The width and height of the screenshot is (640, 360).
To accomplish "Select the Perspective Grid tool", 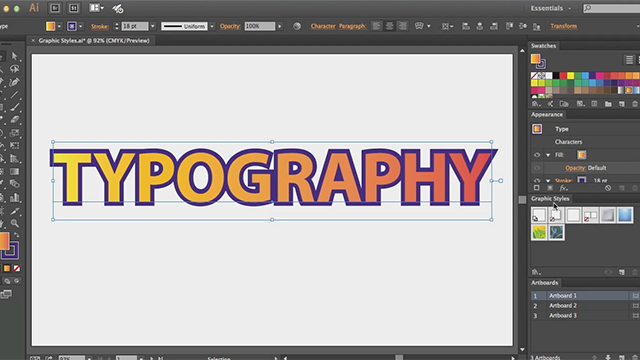I will (15, 159).
